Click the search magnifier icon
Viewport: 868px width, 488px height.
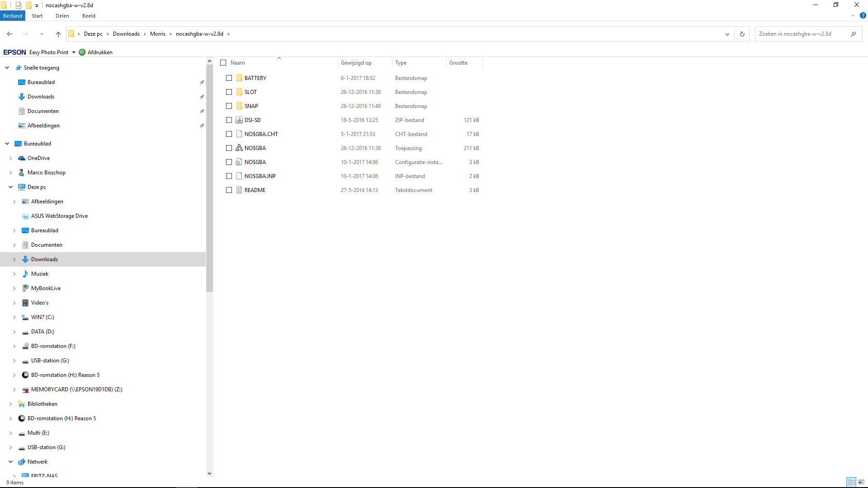click(x=853, y=34)
